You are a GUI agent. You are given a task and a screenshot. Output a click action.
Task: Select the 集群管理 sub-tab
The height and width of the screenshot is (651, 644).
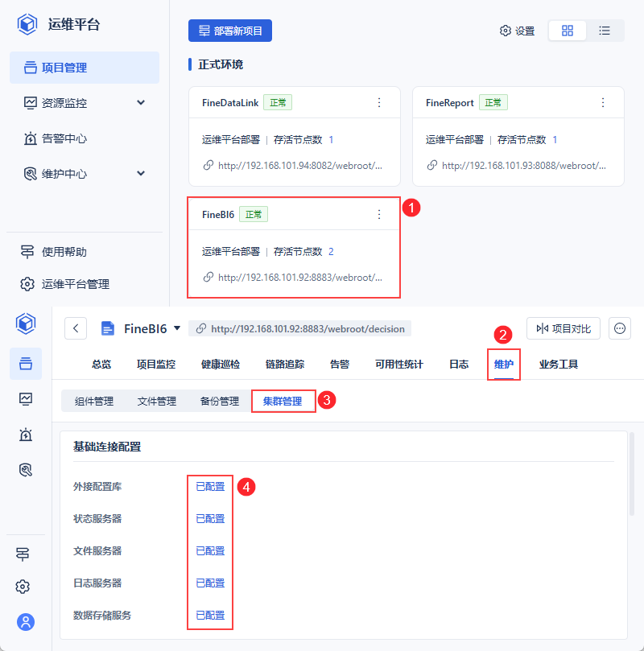[283, 401]
